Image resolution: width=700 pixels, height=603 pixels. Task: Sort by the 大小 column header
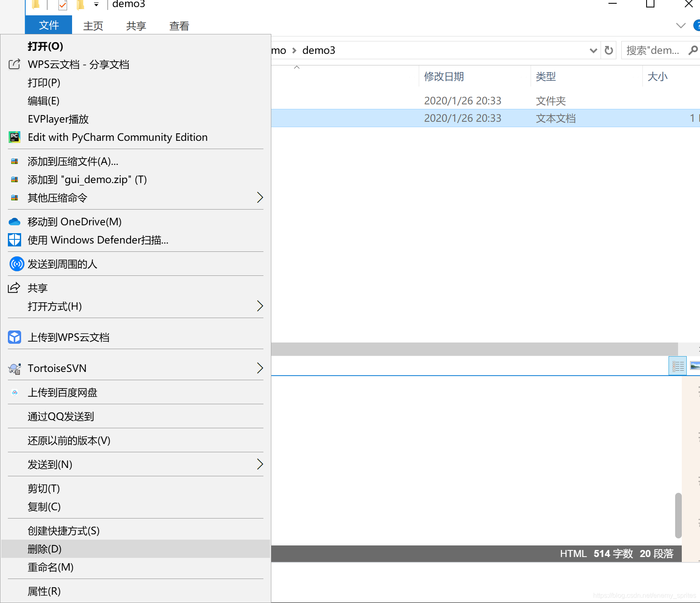pos(671,76)
